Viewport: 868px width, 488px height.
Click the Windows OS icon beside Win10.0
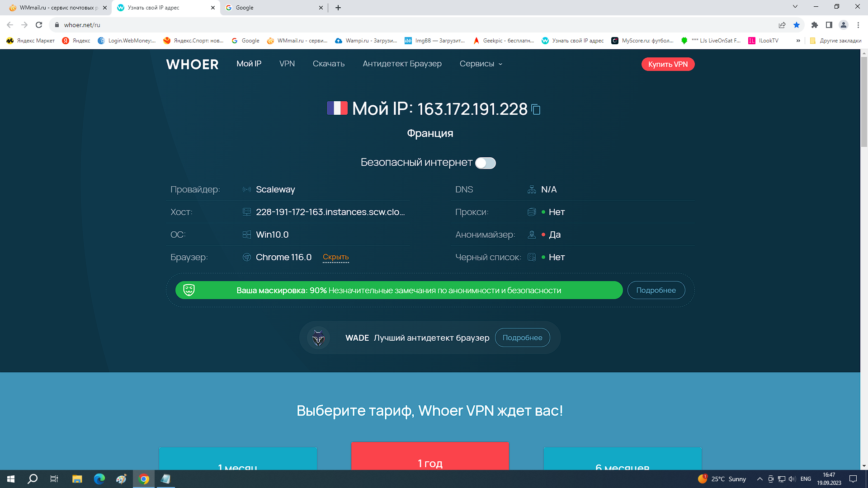coord(247,235)
